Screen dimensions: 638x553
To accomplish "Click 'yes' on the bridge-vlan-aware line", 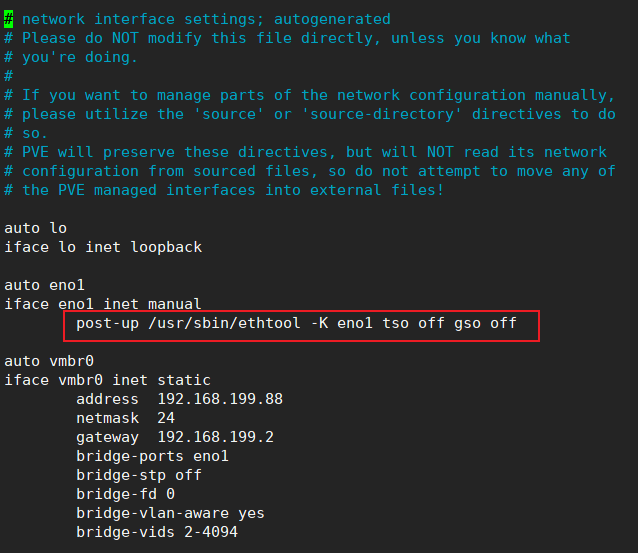I will [251, 513].
